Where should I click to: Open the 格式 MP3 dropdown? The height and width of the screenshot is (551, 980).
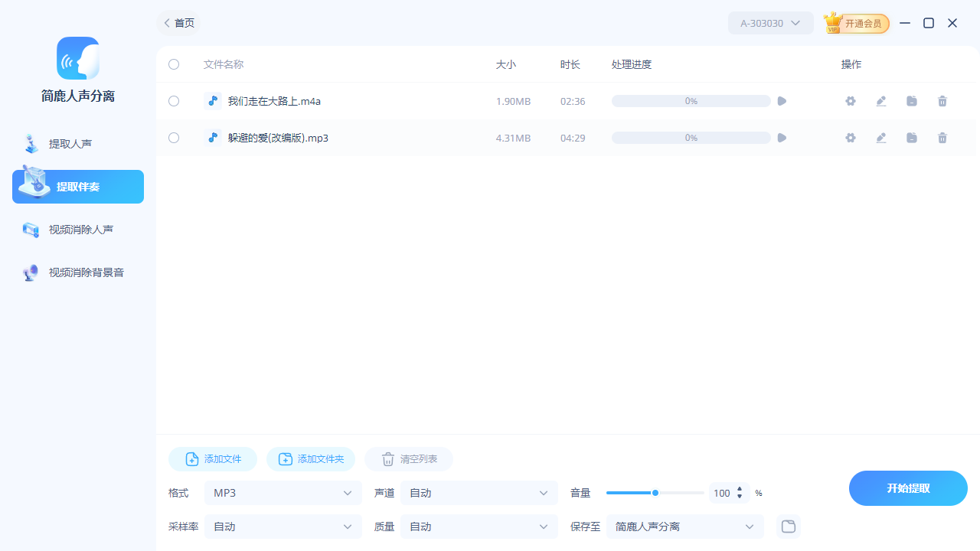(283, 493)
